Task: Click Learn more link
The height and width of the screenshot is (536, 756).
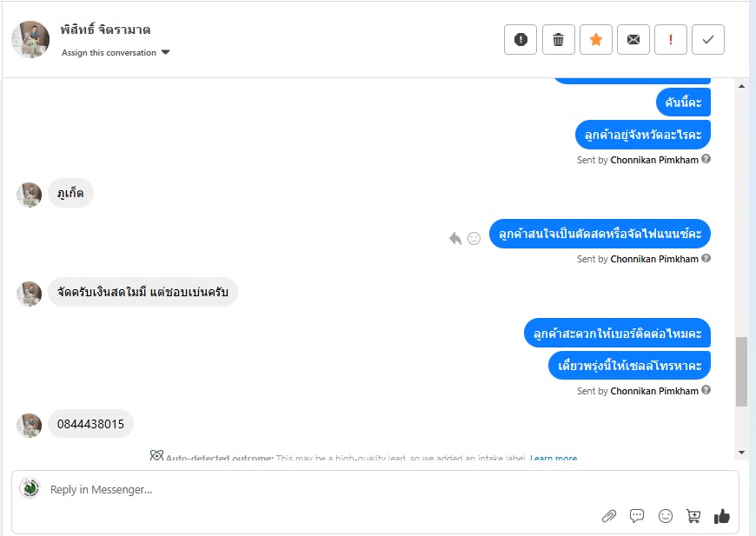Action: (x=554, y=458)
